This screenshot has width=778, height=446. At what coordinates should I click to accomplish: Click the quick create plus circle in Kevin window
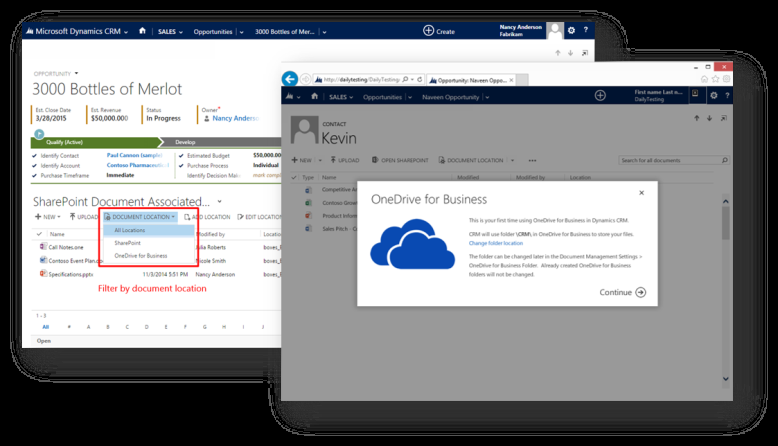[x=600, y=96]
